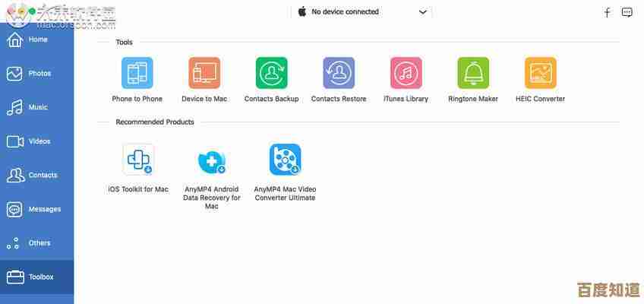The height and width of the screenshot is (304, 644).
Task: Navigate to Videos in sidebar
Action: pos(36,141)
